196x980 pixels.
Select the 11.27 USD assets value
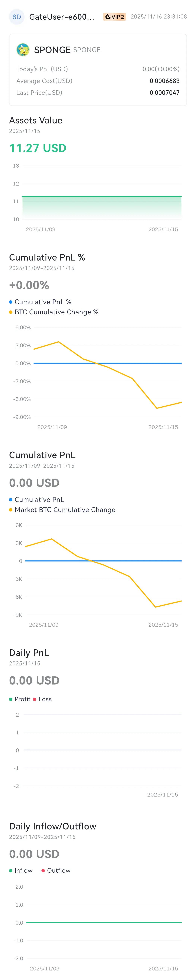click(38, 148)
